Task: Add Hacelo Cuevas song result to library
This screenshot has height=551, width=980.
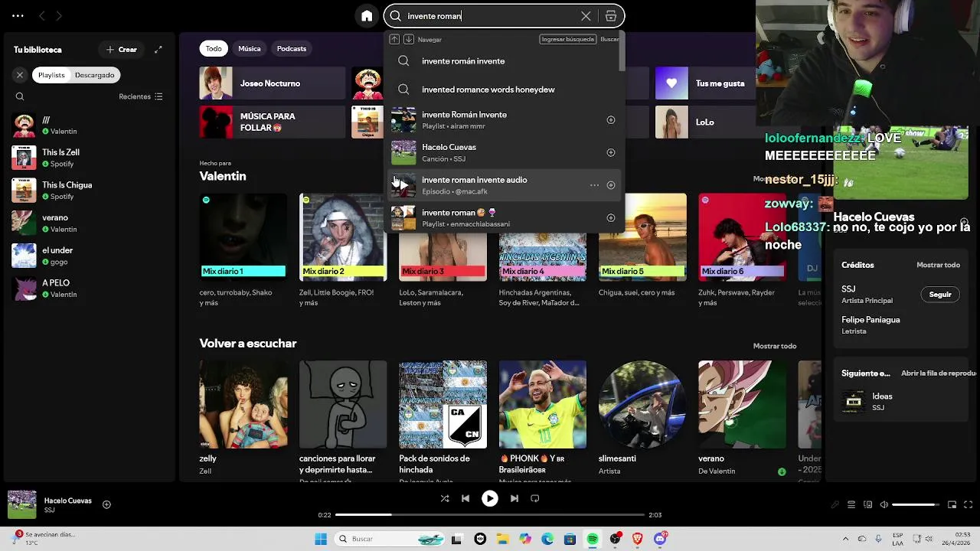Action: pos(611,152)
